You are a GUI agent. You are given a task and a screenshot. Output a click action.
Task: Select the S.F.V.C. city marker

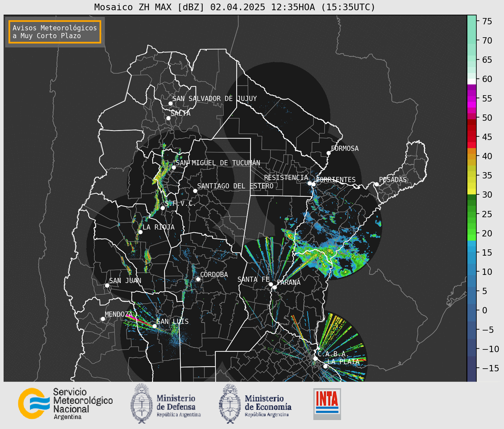coord(163,208)
